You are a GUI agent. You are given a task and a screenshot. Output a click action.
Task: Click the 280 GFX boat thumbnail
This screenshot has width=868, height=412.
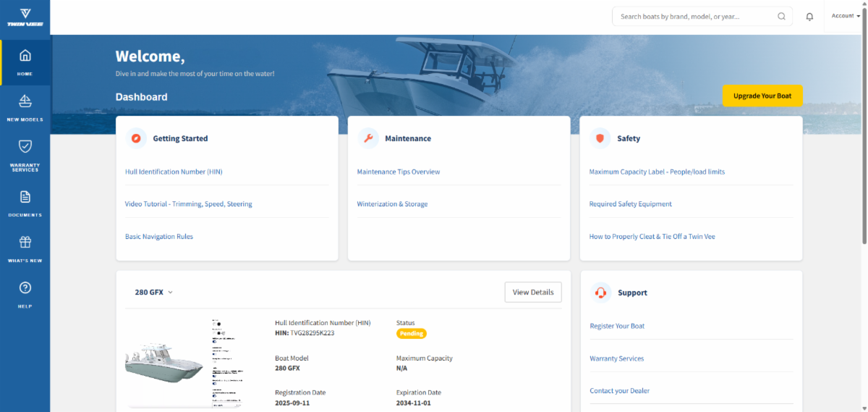click(164, 362)
